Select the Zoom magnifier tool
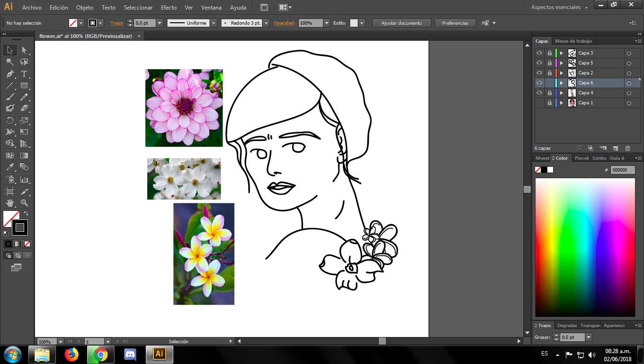 pos(24,203)
